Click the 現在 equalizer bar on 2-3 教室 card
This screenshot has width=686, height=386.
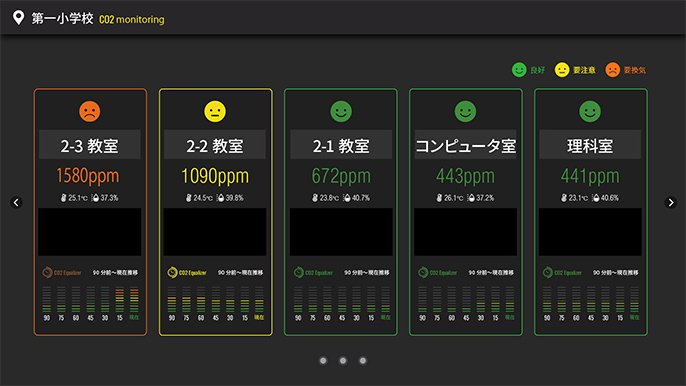(x=134, y=299)
